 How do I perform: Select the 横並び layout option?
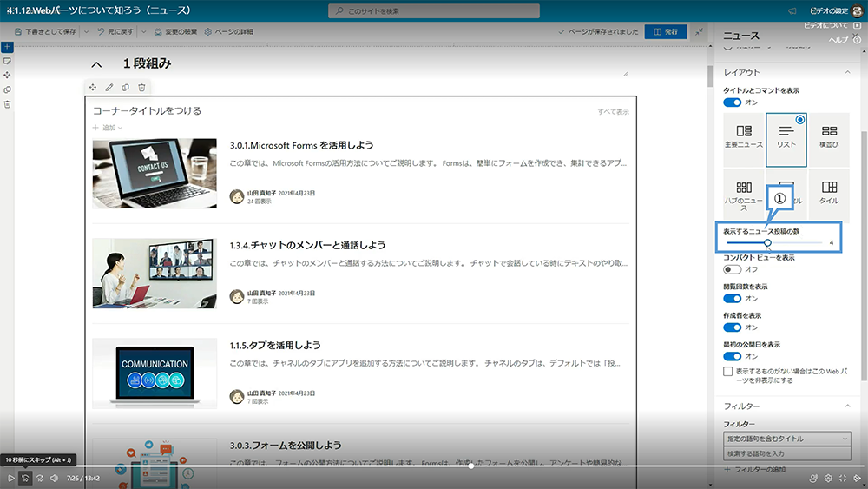pos(829,138)
